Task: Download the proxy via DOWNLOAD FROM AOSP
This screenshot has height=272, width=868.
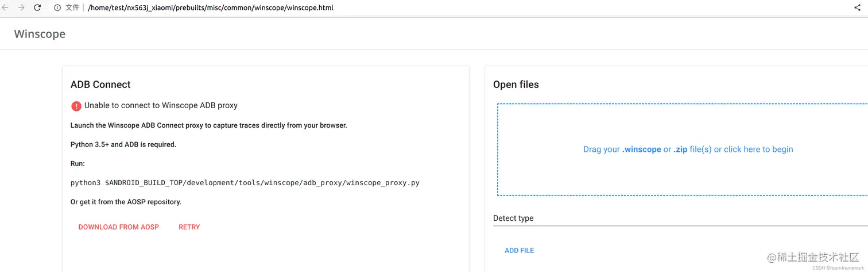Action: (119, 227)
